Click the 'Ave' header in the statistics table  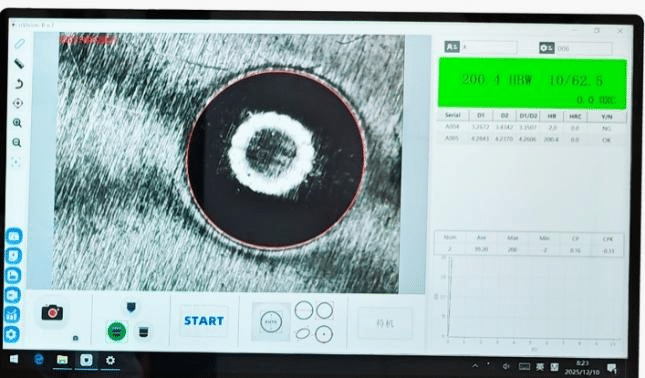point(481,238)
